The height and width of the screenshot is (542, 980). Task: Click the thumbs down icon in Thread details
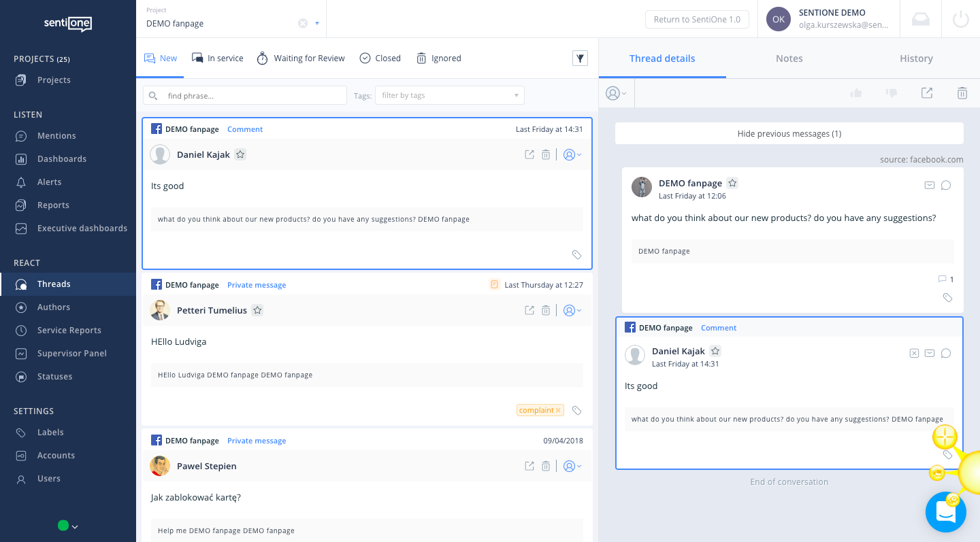point(892,93)
